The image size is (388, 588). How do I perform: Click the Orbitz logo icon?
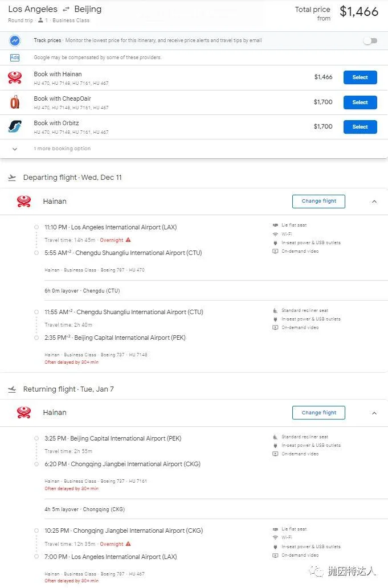click(x=15, y=126)
